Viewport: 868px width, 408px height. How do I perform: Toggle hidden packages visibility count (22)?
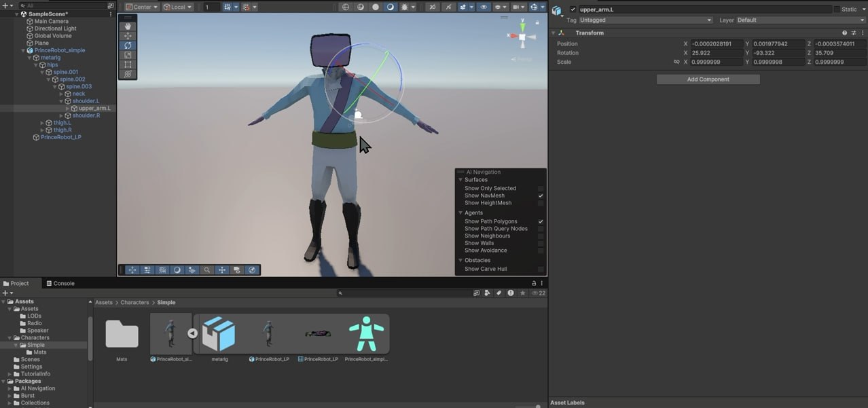[539, 293]
